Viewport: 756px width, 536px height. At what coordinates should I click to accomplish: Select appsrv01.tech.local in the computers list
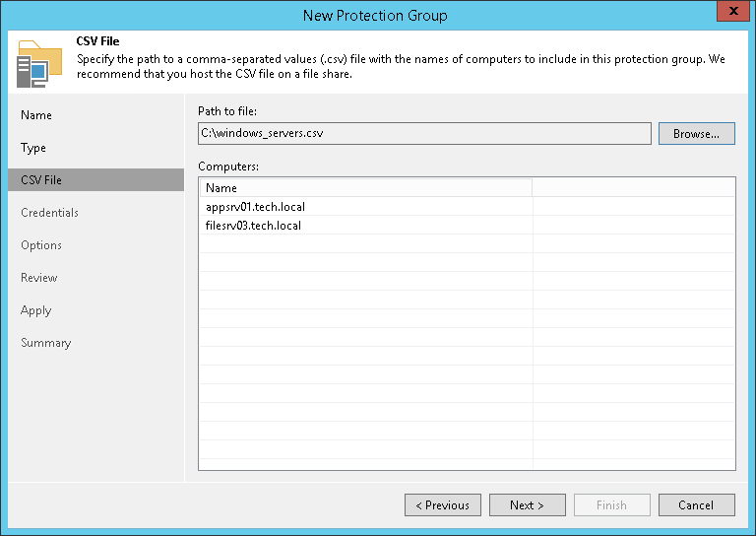point(255,207)
